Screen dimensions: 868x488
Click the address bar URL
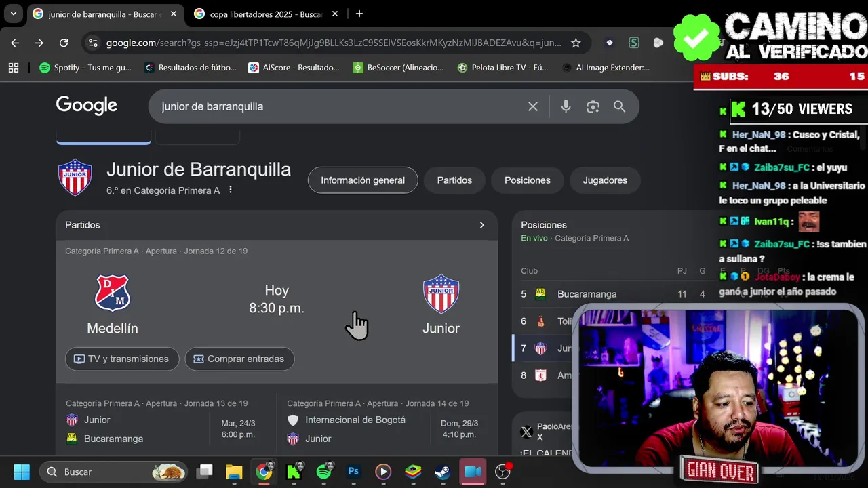[334, 43]
